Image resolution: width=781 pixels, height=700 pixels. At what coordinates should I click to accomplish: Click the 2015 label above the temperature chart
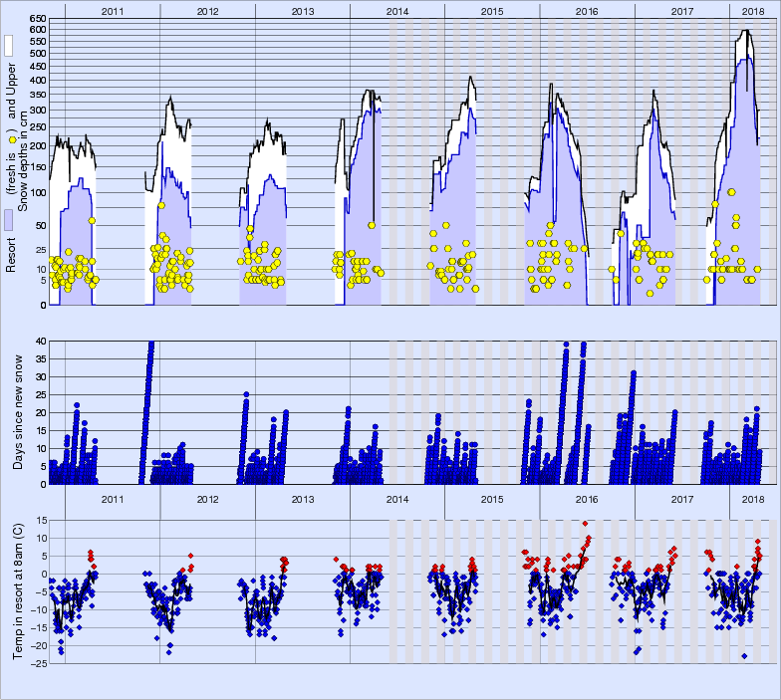point(492,499)
